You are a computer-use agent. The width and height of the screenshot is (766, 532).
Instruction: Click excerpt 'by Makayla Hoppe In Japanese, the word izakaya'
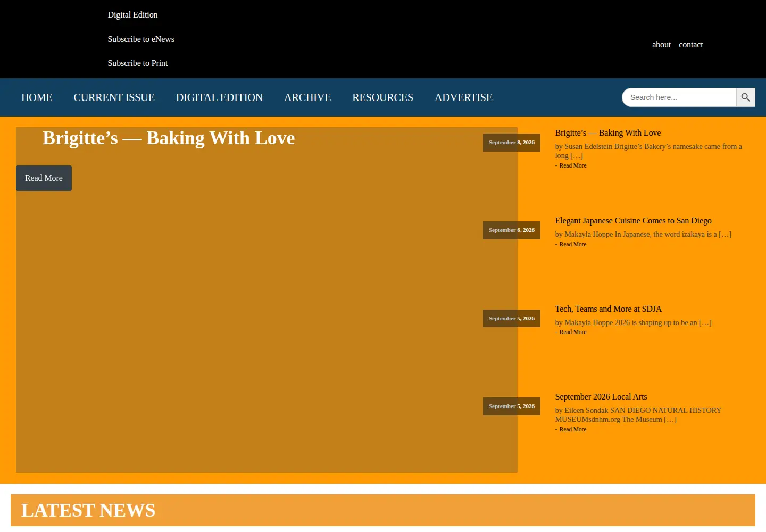click(643, 235)
